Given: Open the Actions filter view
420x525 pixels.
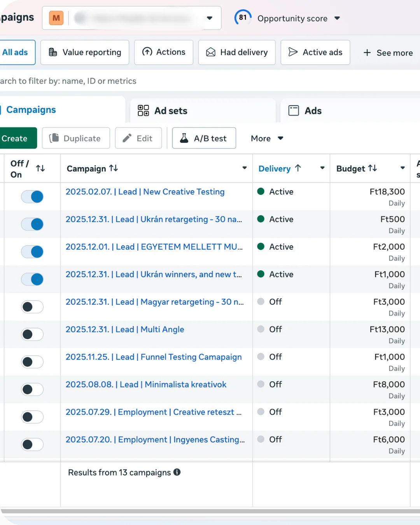Looking at the screenshot, I should tap(164, 52).
